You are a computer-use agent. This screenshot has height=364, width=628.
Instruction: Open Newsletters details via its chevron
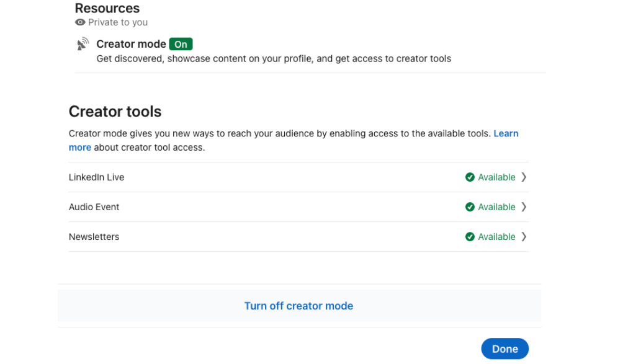pyautogui.click(x=524, y=237)
